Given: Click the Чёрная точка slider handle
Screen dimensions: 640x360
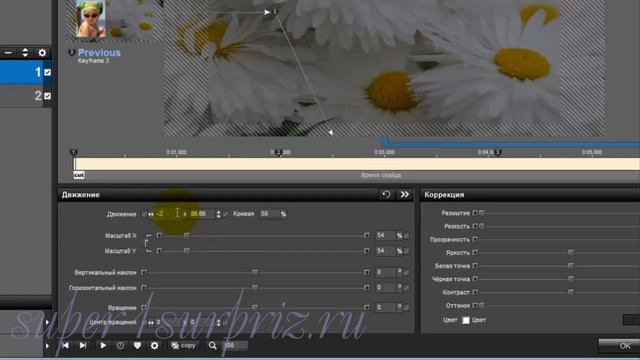Looking at the screenshot, I should pos(571,279).
